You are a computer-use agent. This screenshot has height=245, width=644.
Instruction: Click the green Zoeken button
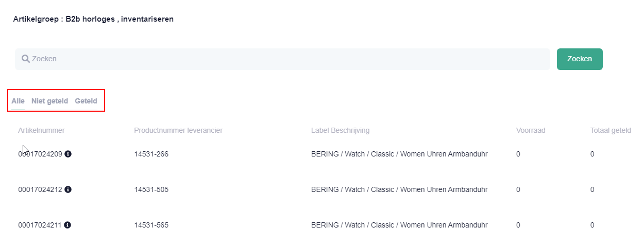point(580,59)
